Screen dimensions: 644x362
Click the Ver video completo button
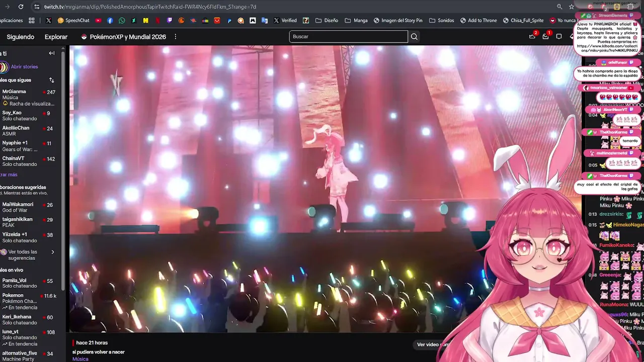(433, 344)
